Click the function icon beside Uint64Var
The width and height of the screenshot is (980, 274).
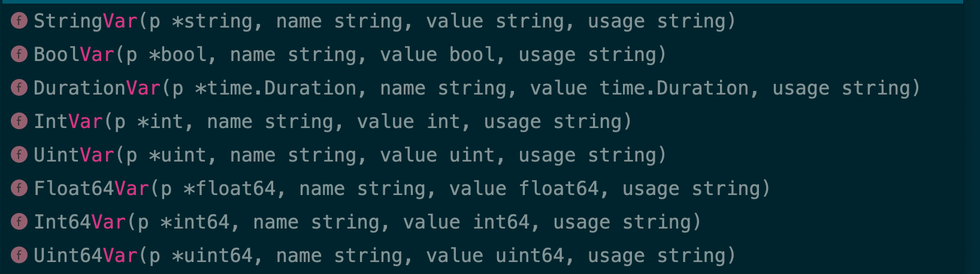click(x=19, y=255)
